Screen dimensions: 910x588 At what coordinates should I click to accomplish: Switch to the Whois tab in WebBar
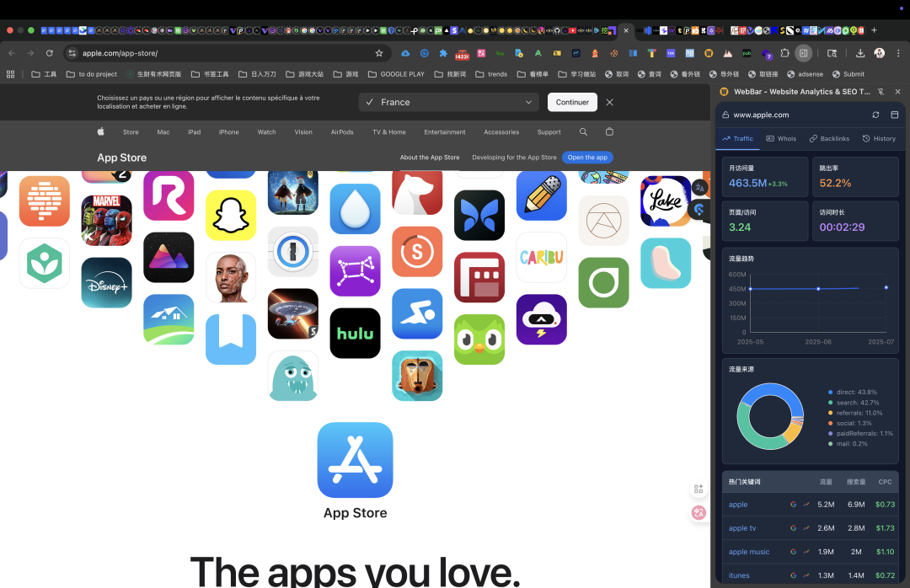pyautogui.click(x=781, y=139)
